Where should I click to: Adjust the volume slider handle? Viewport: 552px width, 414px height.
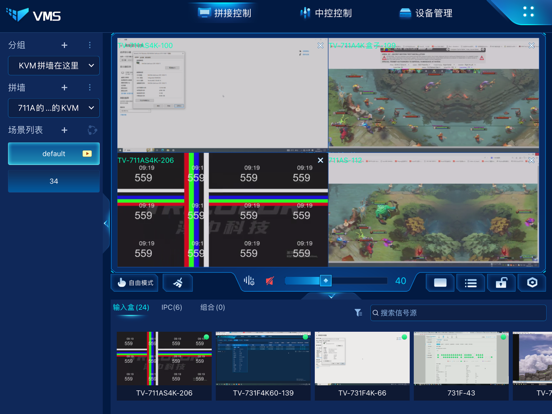326,281
